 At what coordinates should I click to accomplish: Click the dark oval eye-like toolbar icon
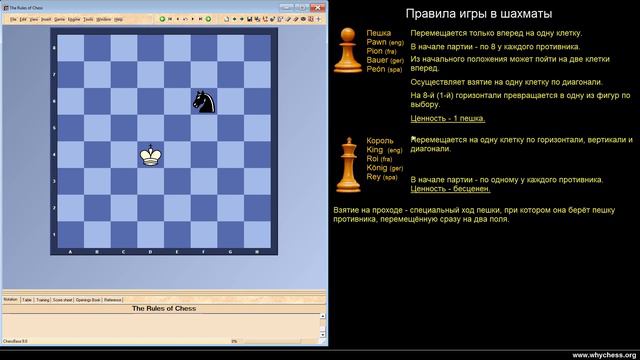[303, 19]
